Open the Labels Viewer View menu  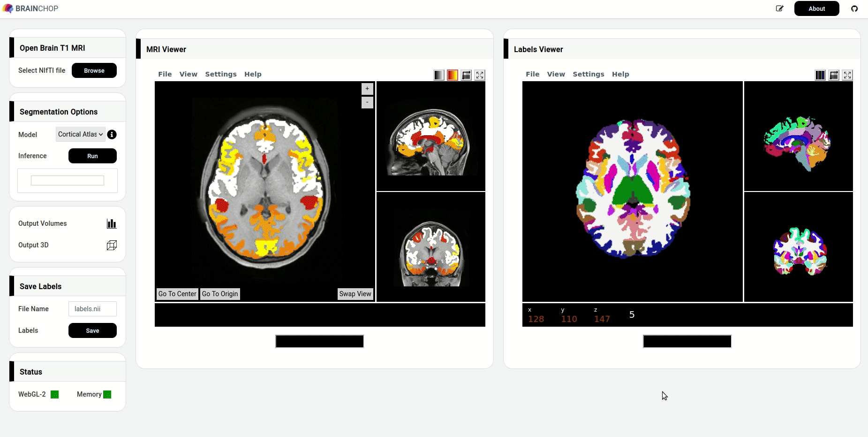coord(556,74)
